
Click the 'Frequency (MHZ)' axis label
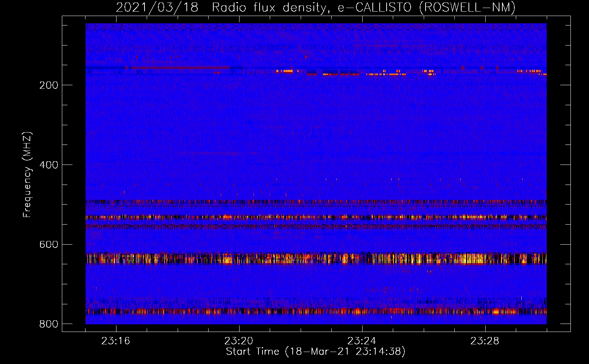point(27,175)
